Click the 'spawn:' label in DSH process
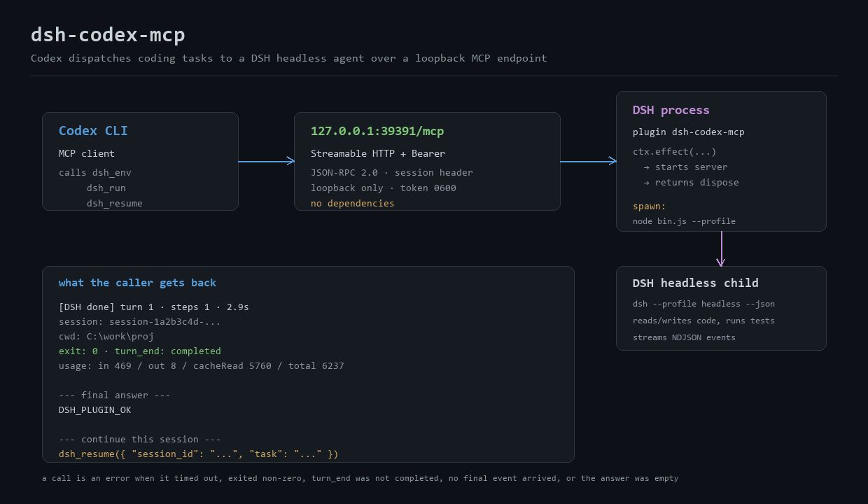This screenshot has height=504, width=868. click(650, 206)
